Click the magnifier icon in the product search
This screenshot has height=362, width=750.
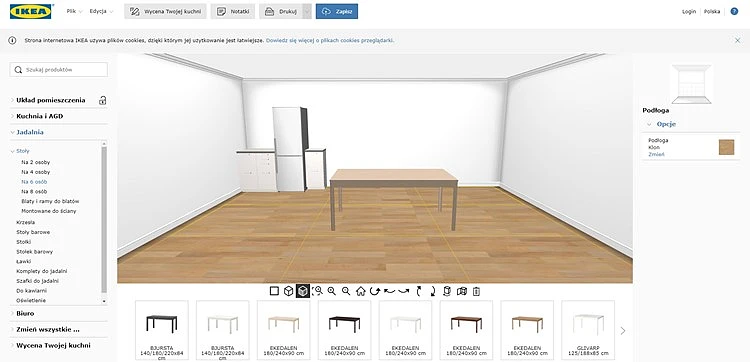[18, 70]
